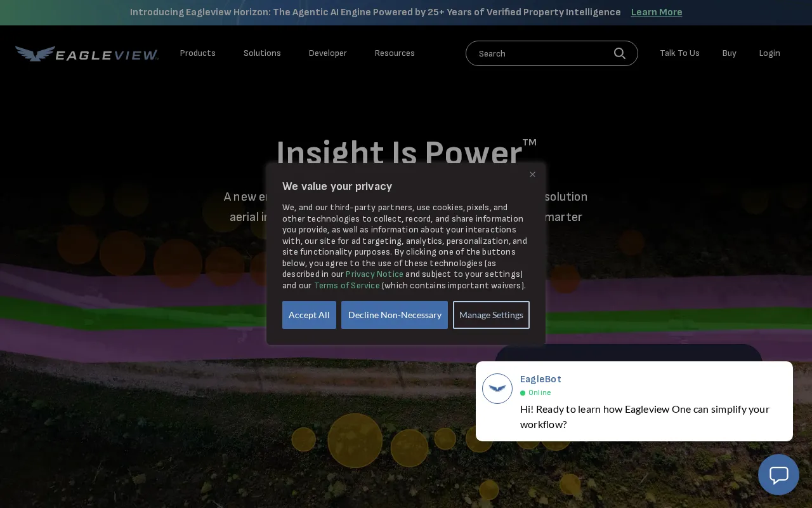Open the Solutions menu
This screenshot has width=812, height=508.
pyautogui.click(x=262, y=53)
